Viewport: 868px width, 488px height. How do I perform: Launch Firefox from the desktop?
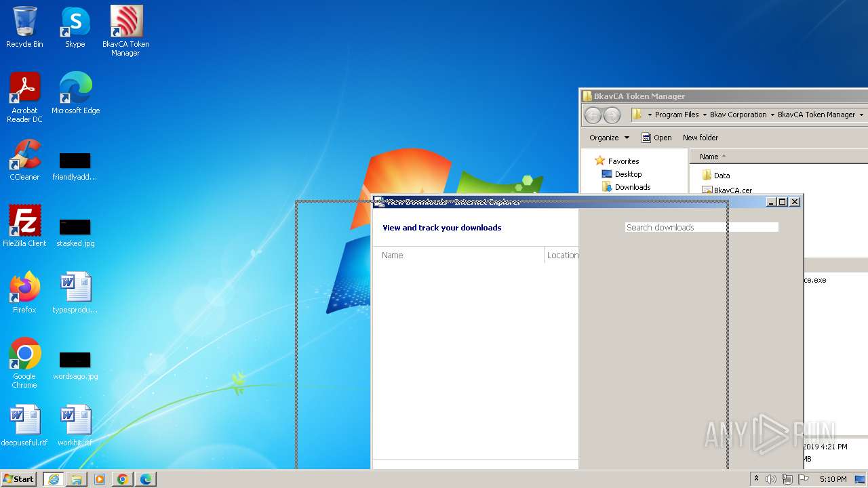(24, 293)
